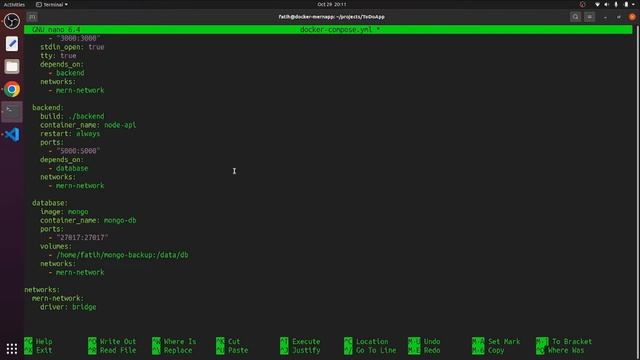Image resolution: width=640 pixels, height=360 pixels.
Task: Click the Execute shortcut label
Action: (x=306, y=341)
